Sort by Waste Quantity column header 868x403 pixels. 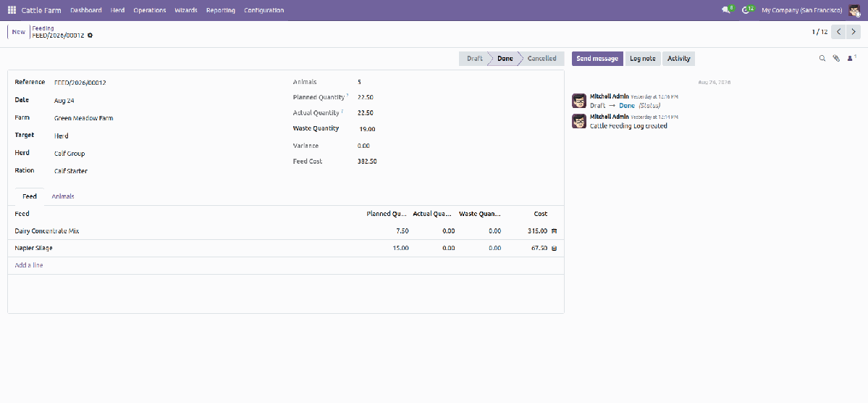click(480, 213)
